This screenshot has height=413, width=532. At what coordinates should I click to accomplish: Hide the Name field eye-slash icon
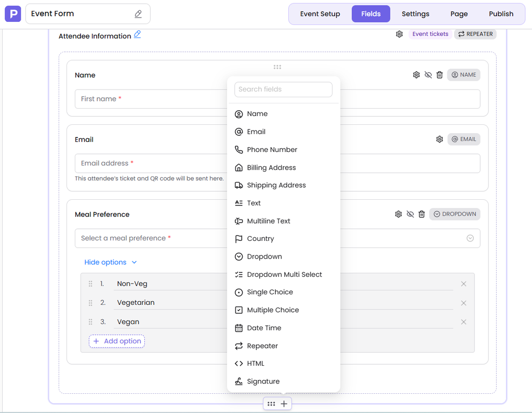pos(428,75)
